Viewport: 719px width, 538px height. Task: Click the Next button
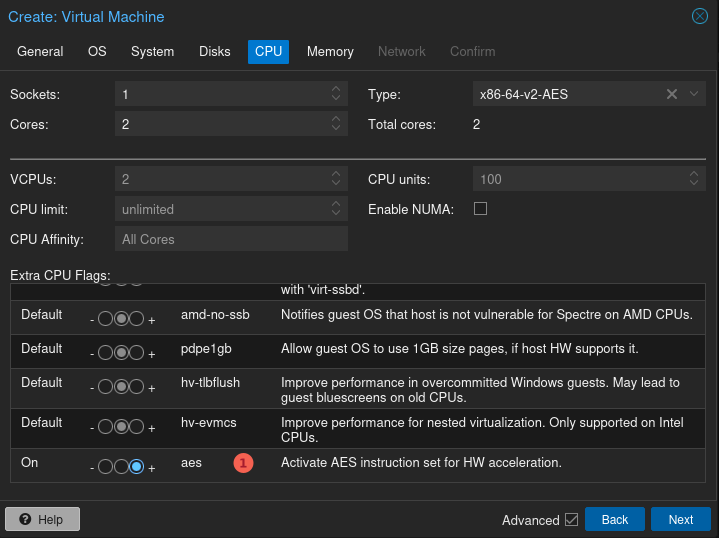tap(680, 520)
